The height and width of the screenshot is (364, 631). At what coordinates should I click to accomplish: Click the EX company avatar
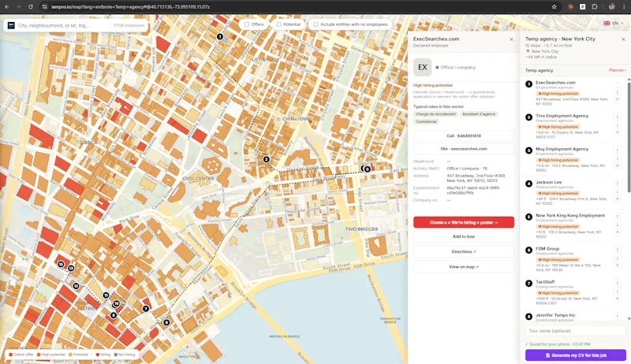pyautogui.click(x=423, y=68)
